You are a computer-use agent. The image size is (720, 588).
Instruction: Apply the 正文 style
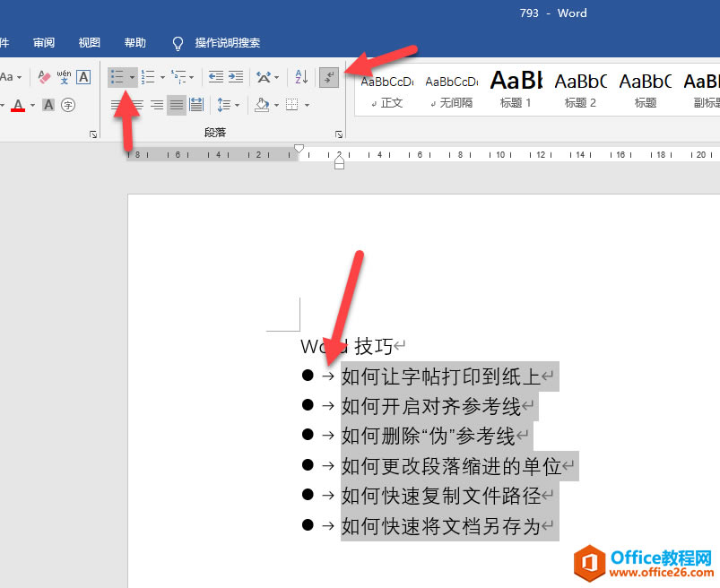point(387,91)
